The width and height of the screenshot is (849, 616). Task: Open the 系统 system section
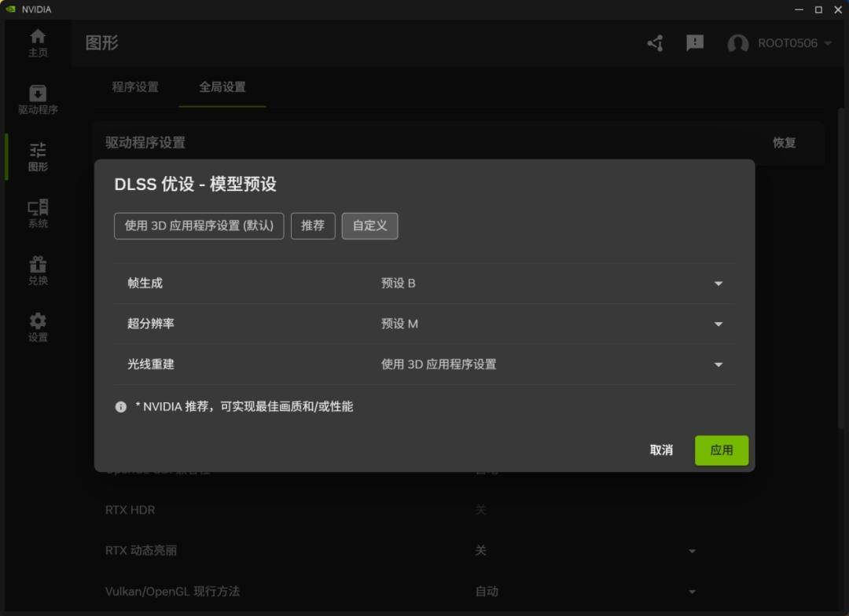coord(38,214)
